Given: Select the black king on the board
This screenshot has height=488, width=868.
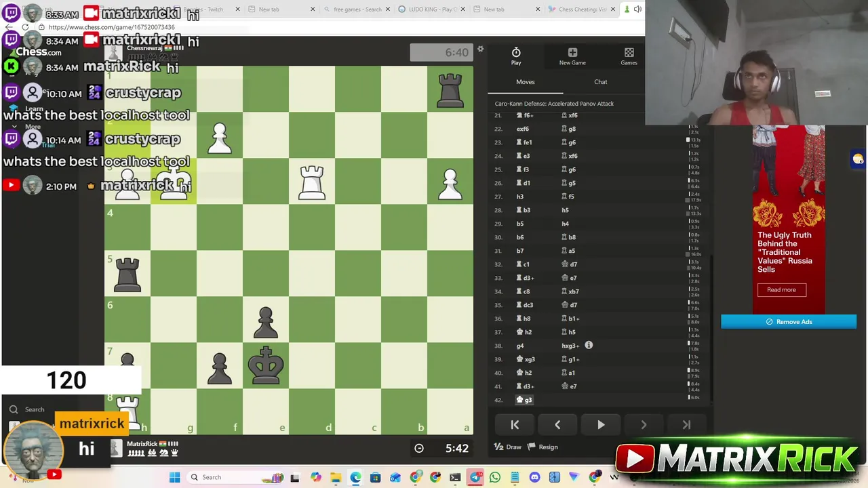Looking at the screenshot, I should [x=266, y=365].
